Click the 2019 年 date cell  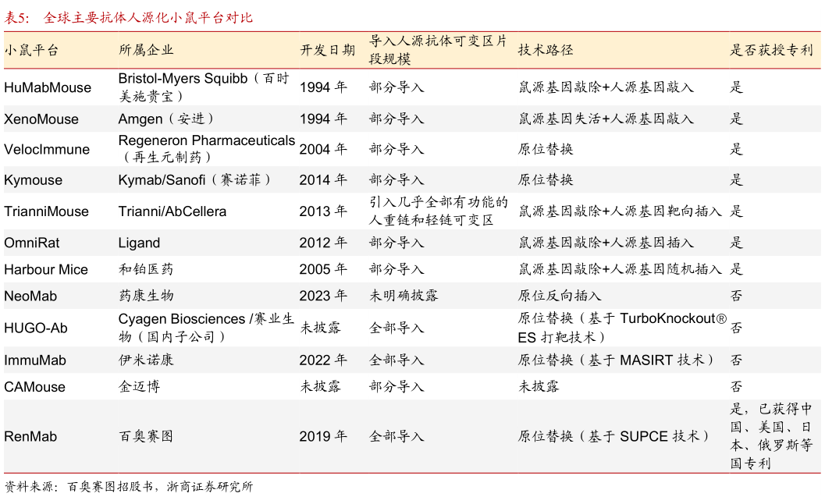pyautogui.click(x=323, y=437)
